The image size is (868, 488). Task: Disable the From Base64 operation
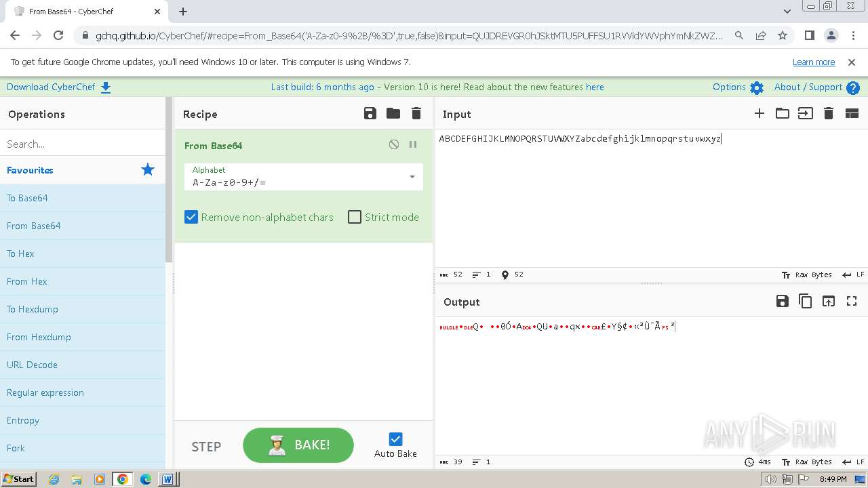click(x=394, y=144)
